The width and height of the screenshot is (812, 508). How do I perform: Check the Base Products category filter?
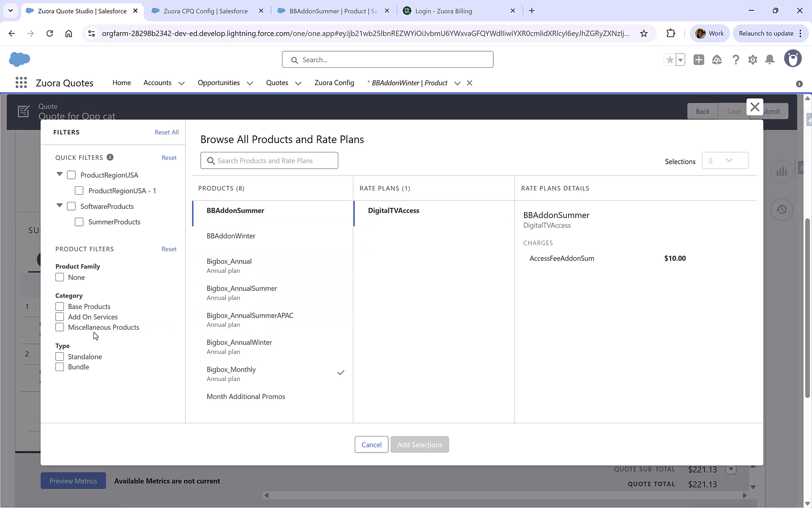coord(60,306)
